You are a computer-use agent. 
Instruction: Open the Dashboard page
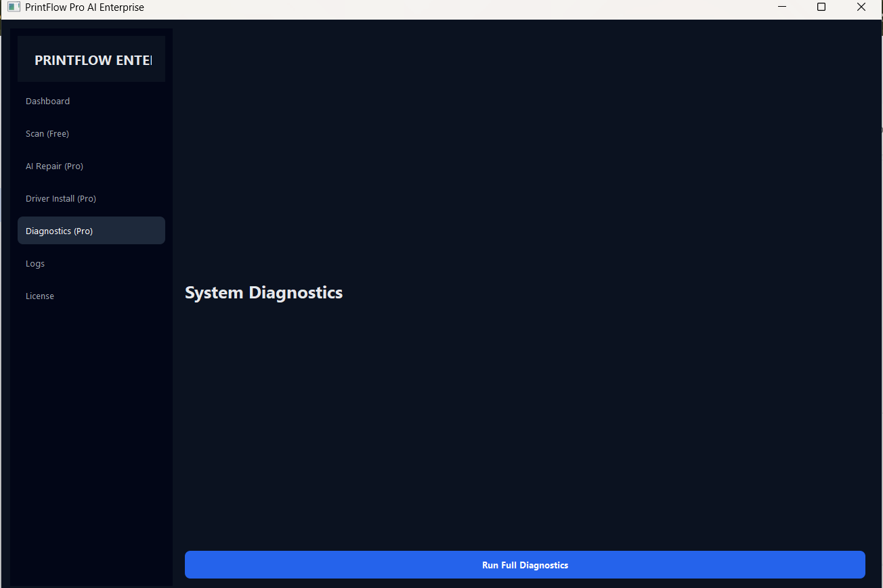tap(48, 101)
